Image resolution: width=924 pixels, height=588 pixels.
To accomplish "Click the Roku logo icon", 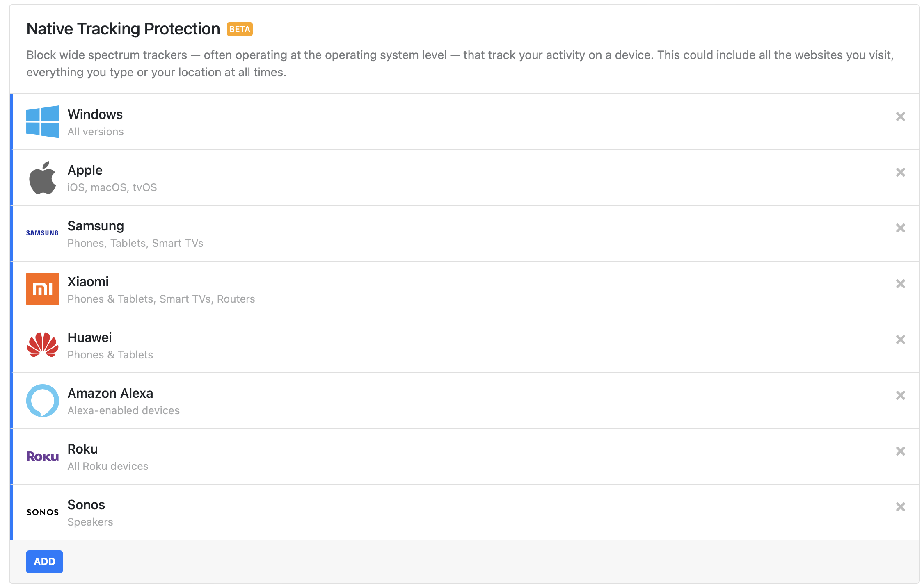I will pos(42,456).
